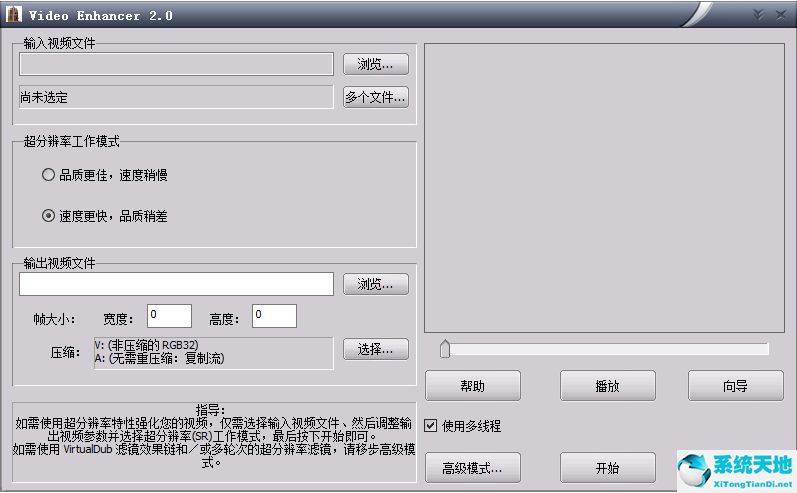
Task: Click the 输出视频文件 group label
Action: 59,263
